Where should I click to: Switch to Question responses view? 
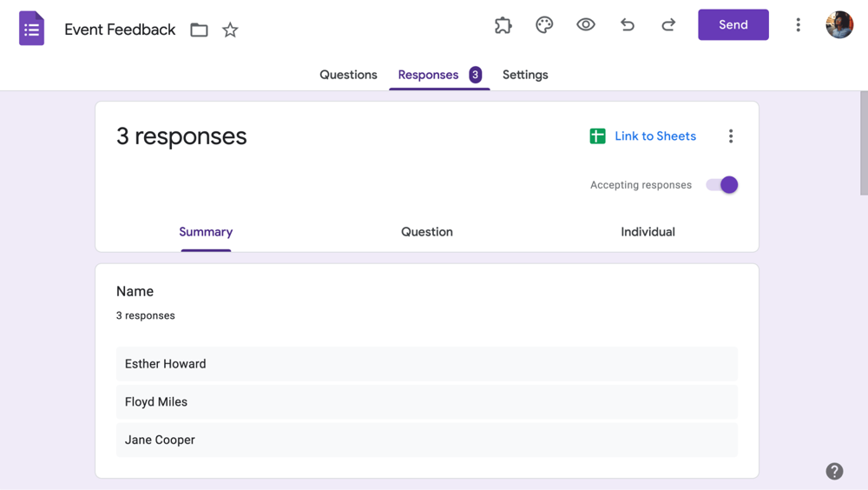pos(426,232)
